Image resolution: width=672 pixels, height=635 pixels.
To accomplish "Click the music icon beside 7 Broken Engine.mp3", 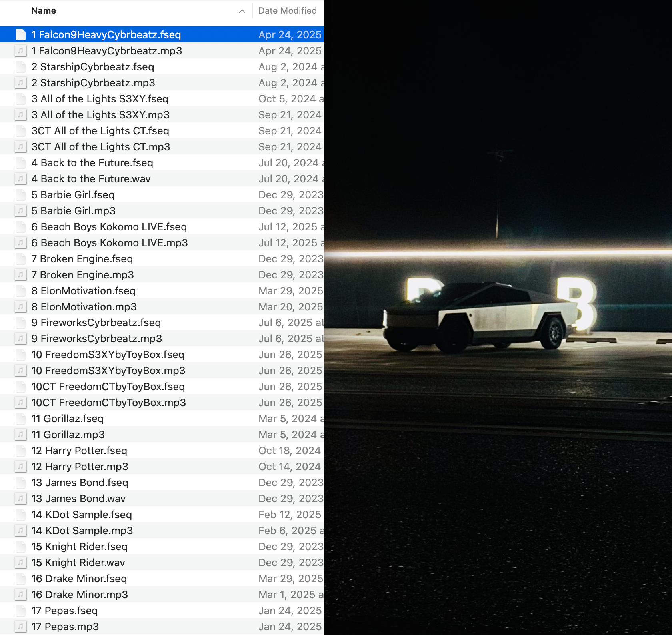I will tap(21, 275).
